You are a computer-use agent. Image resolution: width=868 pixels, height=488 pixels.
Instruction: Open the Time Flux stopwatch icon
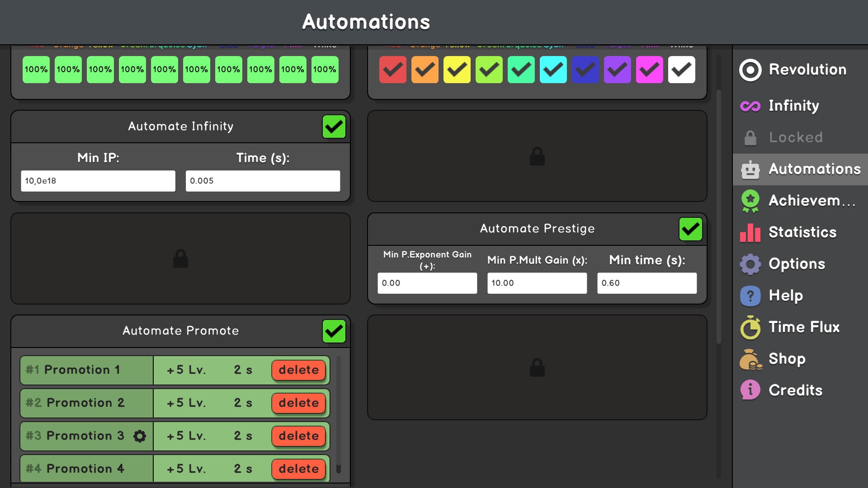pos(750,328)
